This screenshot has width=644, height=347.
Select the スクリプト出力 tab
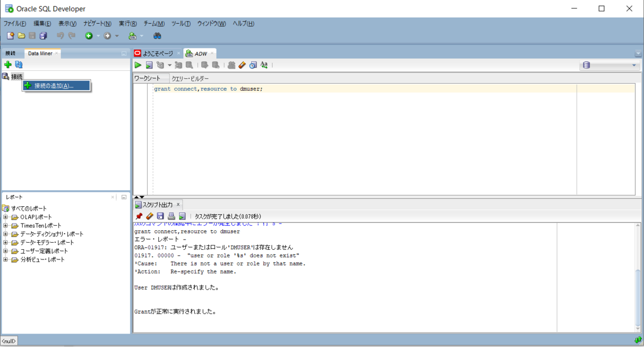tap(158, 205)
